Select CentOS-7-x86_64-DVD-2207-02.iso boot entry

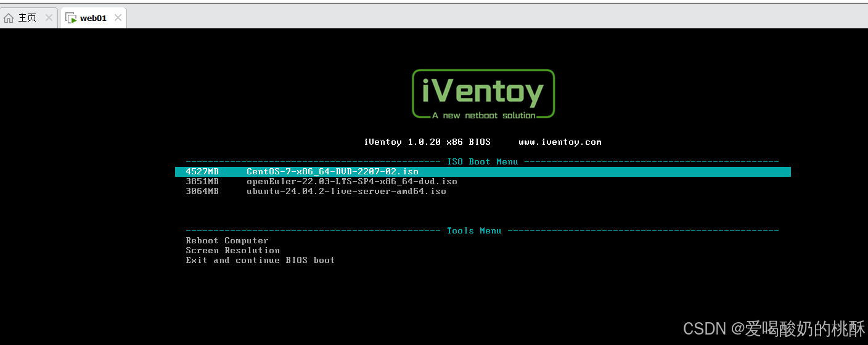tap(483, 172)
